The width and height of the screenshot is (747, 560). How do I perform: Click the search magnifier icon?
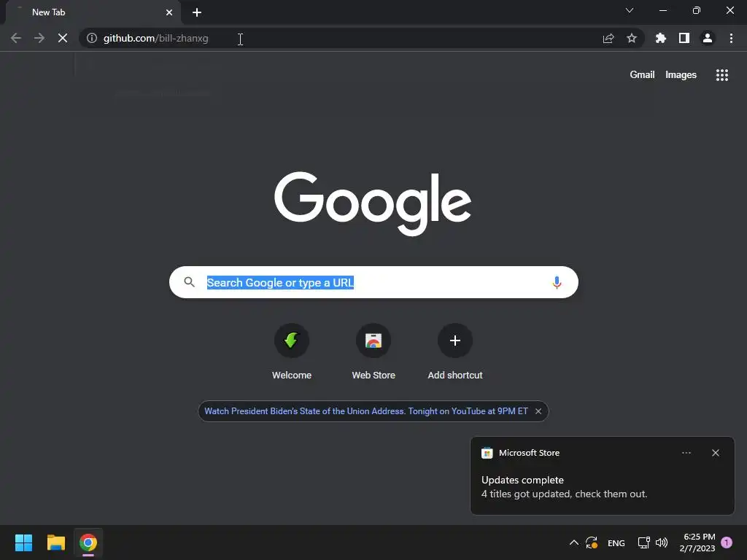(189, 282)
